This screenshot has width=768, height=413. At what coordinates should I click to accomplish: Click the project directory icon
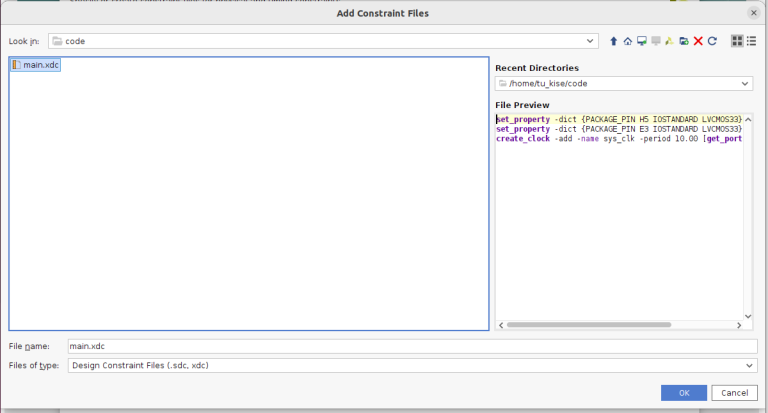coord(670,41)
